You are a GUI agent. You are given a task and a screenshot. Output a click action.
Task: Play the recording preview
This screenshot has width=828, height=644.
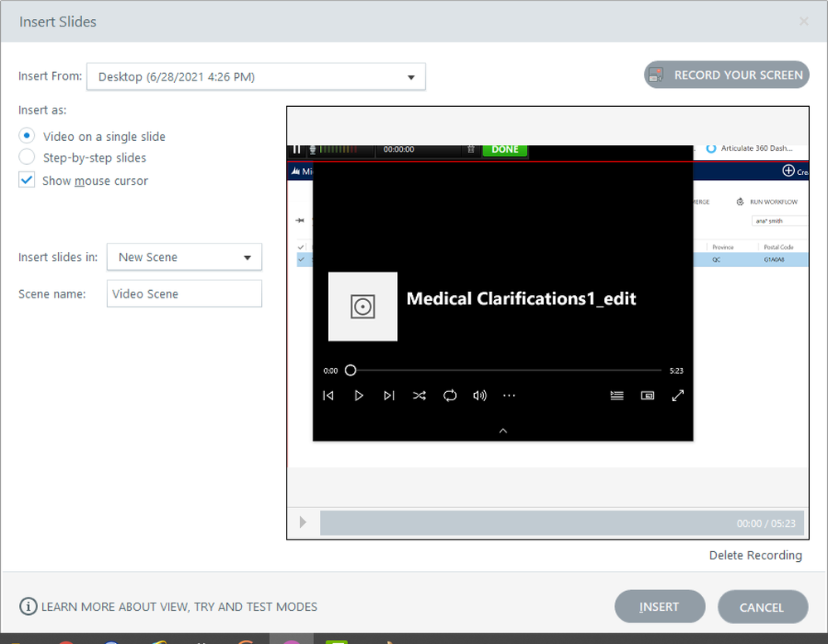click(x=303, y=523)
